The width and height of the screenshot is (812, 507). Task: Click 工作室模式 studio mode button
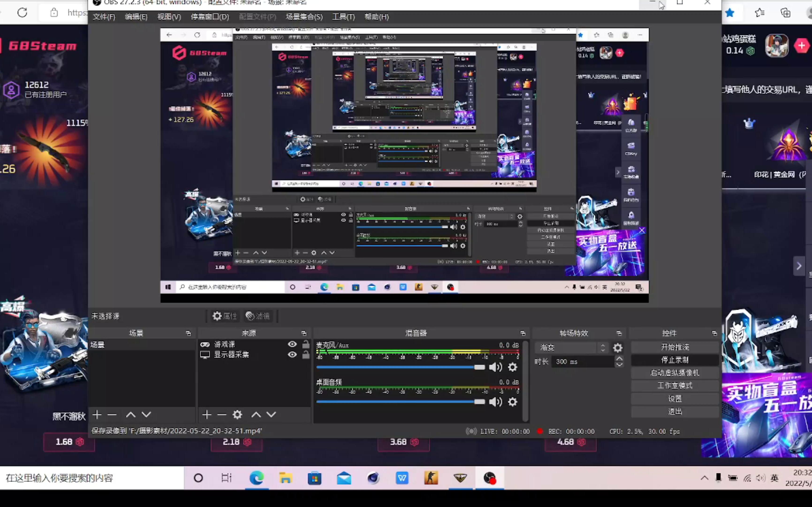point(675,386)
